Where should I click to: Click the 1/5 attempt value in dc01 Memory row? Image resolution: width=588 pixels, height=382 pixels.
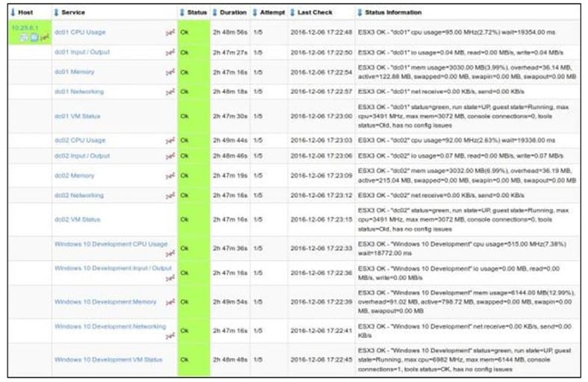[x=257, y=72]
